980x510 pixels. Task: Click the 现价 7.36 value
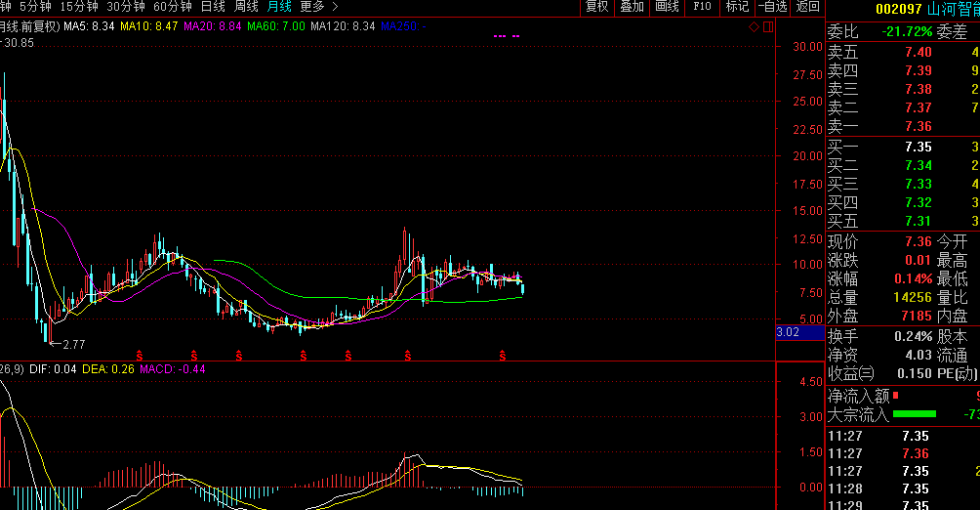tap(919, 241)
